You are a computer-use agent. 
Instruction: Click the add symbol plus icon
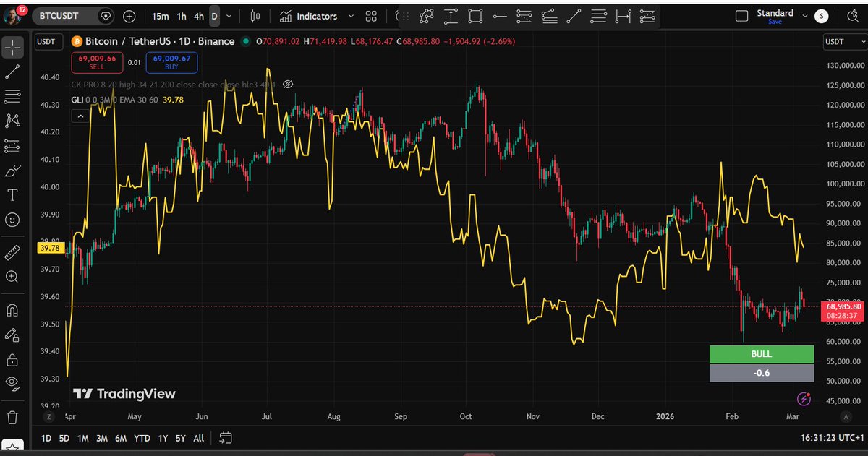(129, 15)
